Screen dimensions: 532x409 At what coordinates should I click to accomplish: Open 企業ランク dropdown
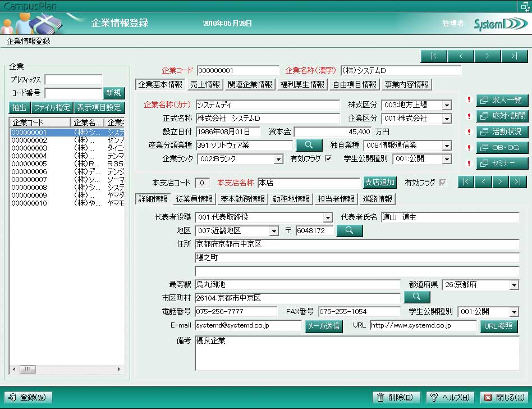pos(278,160)
